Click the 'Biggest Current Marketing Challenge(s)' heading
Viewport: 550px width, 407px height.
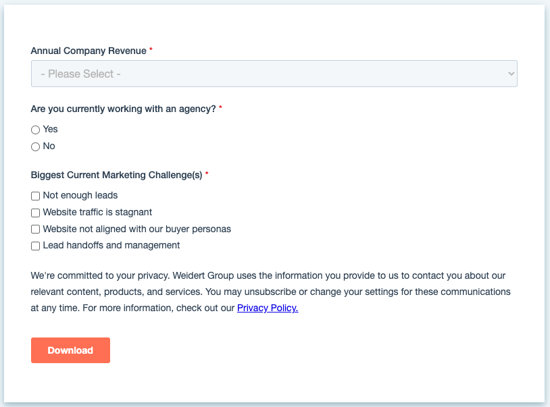point(116,175)
